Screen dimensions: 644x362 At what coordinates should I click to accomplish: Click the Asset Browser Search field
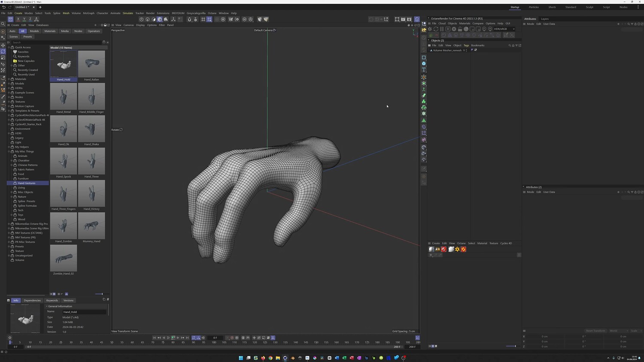56,42
